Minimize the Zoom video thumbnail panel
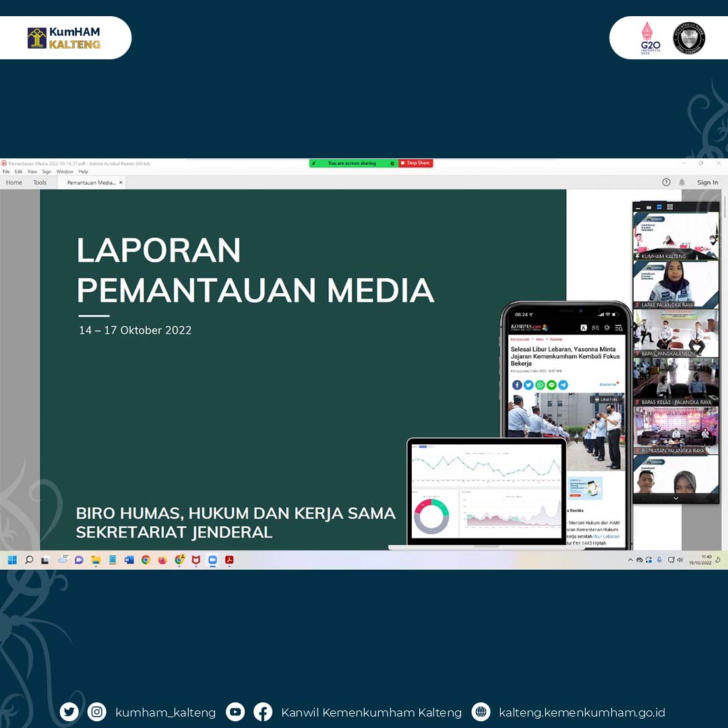This screenshot has width=728, height=728. coord(638,207)
